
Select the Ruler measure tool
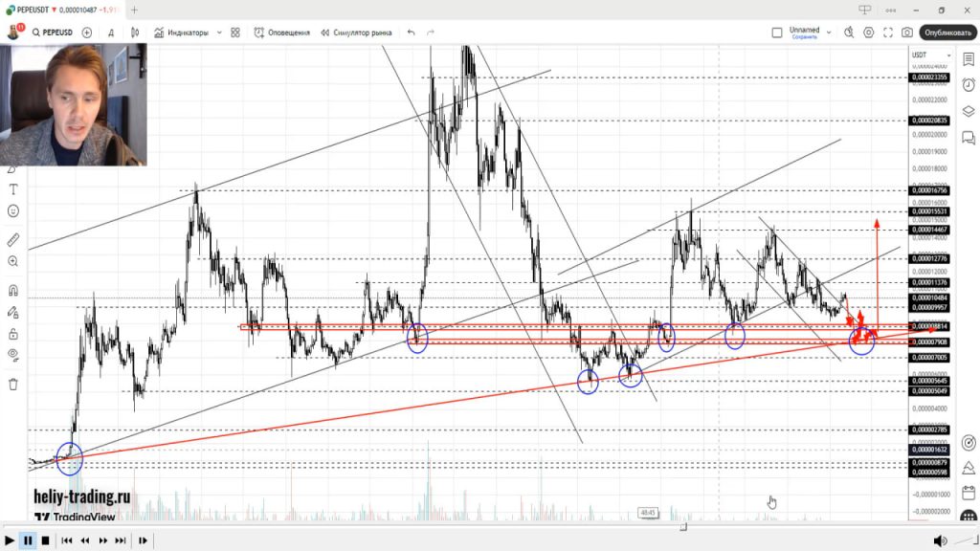pos(13,240)
